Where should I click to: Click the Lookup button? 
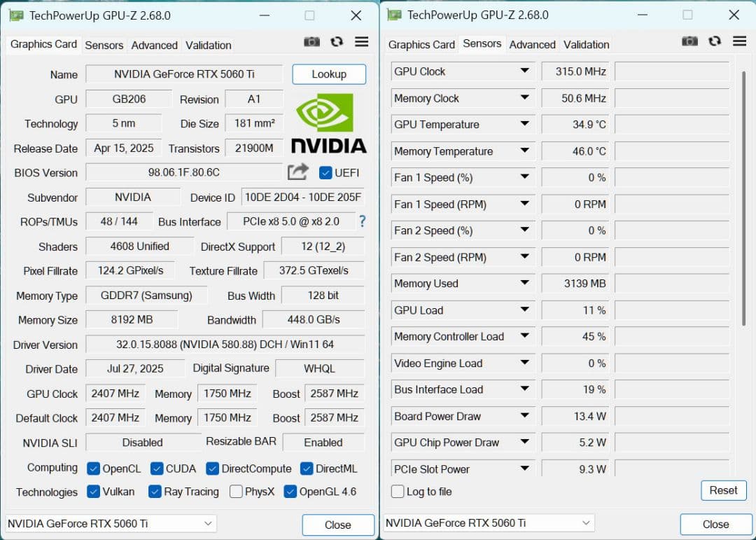click(x=328, y=74)
